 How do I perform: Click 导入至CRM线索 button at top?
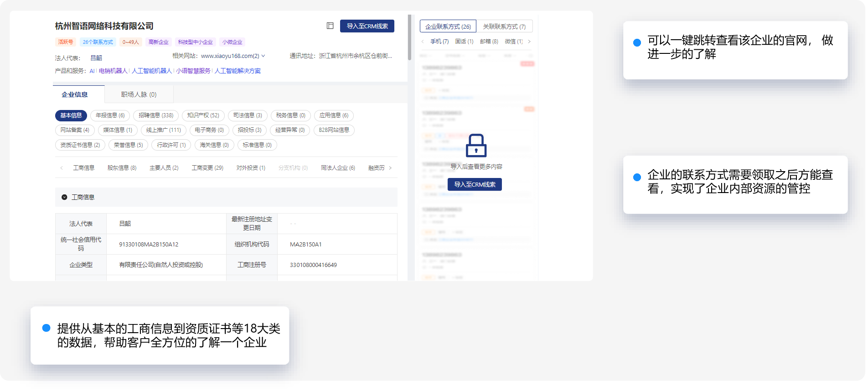point(367,26)
